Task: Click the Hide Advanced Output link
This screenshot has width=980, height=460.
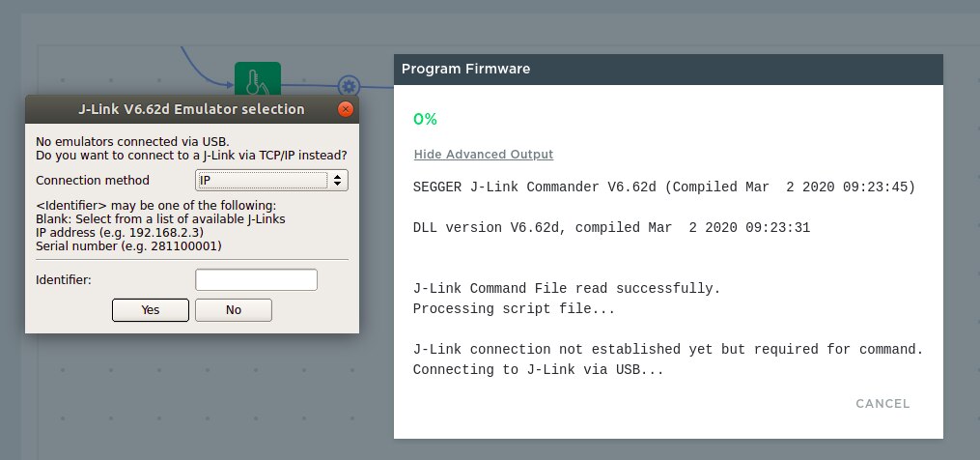Action: [x=483, y=155]
